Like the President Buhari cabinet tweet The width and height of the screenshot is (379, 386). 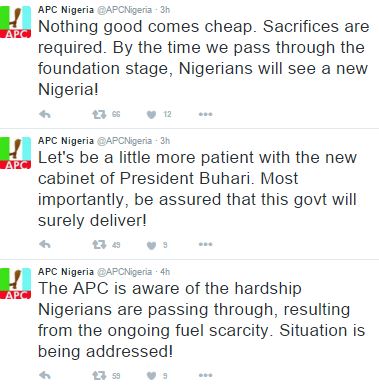tap(151, 245)
